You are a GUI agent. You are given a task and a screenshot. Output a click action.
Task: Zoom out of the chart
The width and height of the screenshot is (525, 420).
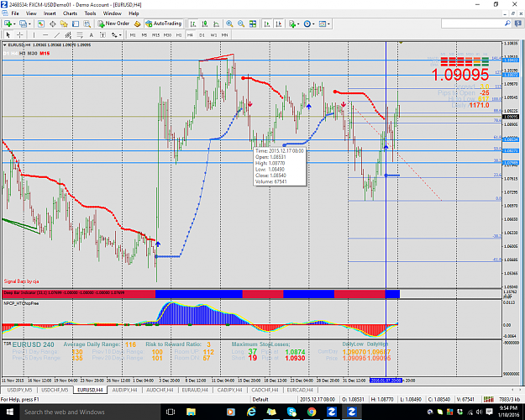click(x=241, y=24)
